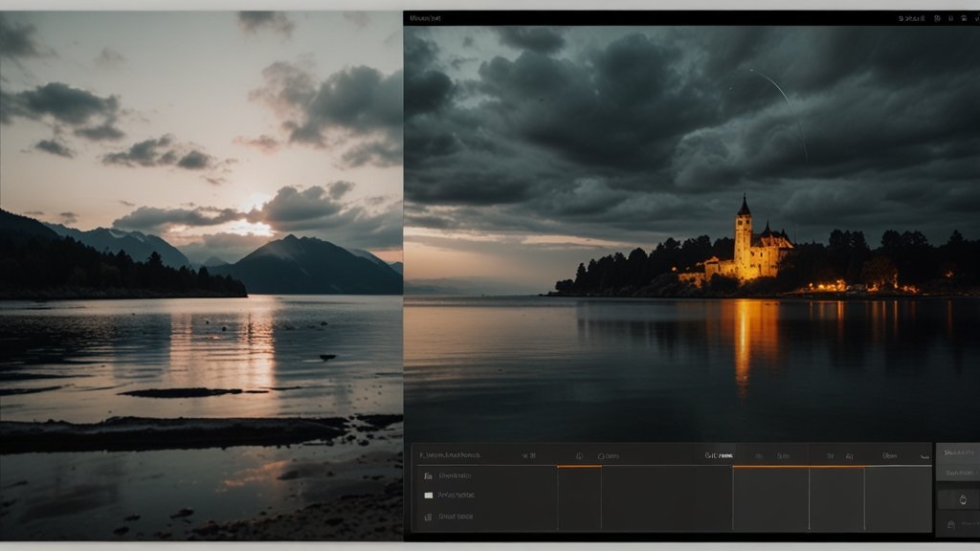The height and width of the screenshot is (551, 980).
Task: Click the icon beside the first bottom panel row
Action: point(428,475)
